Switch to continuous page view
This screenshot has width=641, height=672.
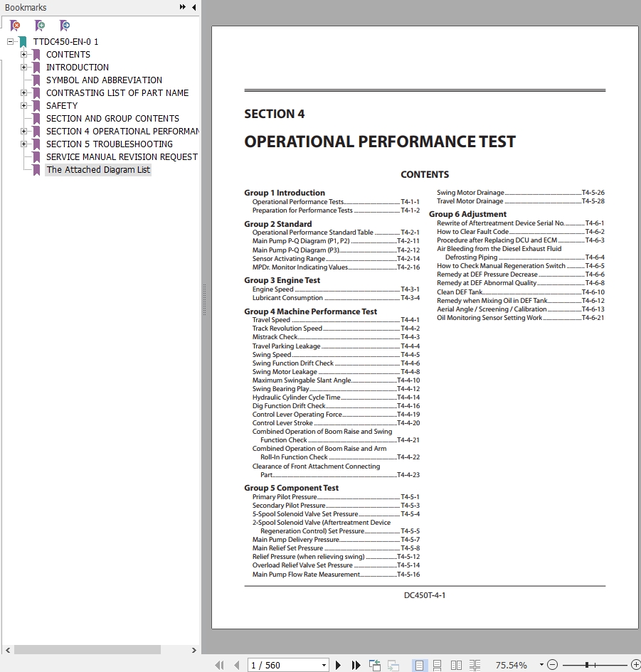click(437, 665)
